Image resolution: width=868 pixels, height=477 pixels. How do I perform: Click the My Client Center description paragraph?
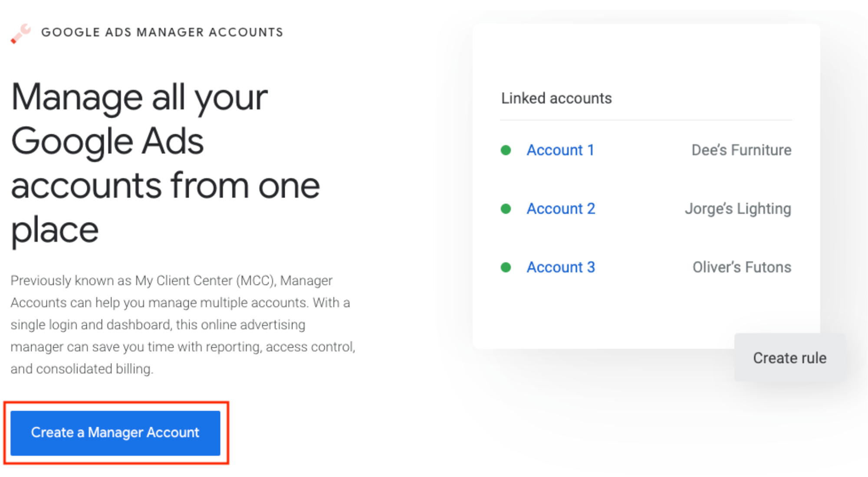click(x=183, y=324)
